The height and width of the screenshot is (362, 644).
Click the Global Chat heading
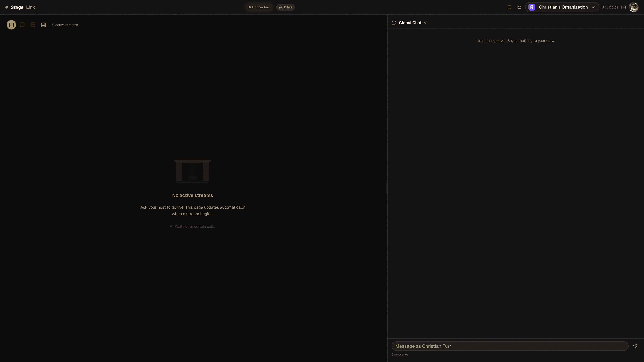(x=410, y=22)
